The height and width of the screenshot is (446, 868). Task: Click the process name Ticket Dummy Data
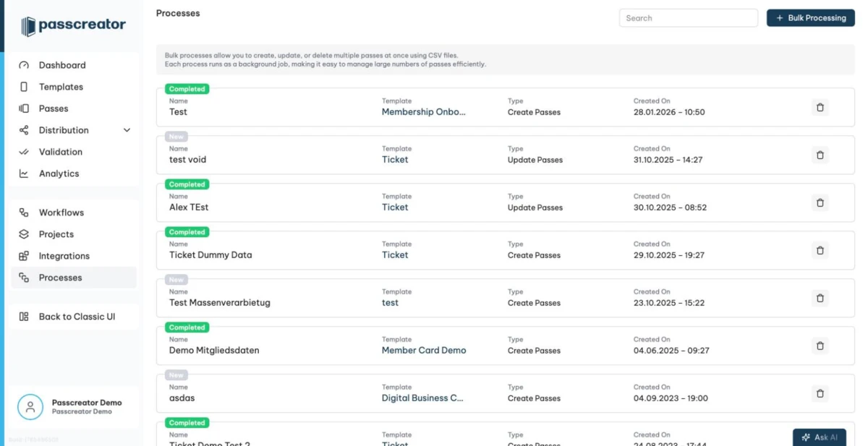[x=210, y=255]
